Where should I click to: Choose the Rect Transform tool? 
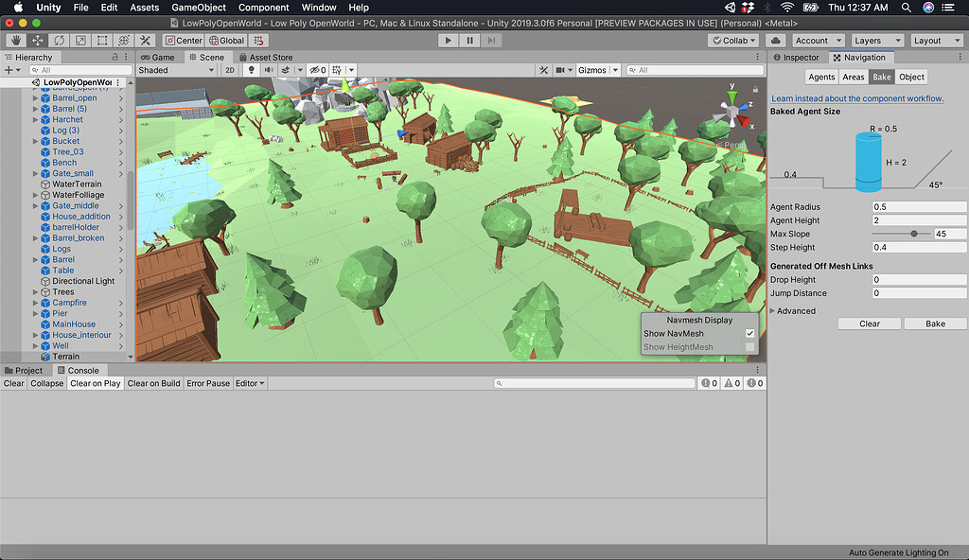pos(100,40)
